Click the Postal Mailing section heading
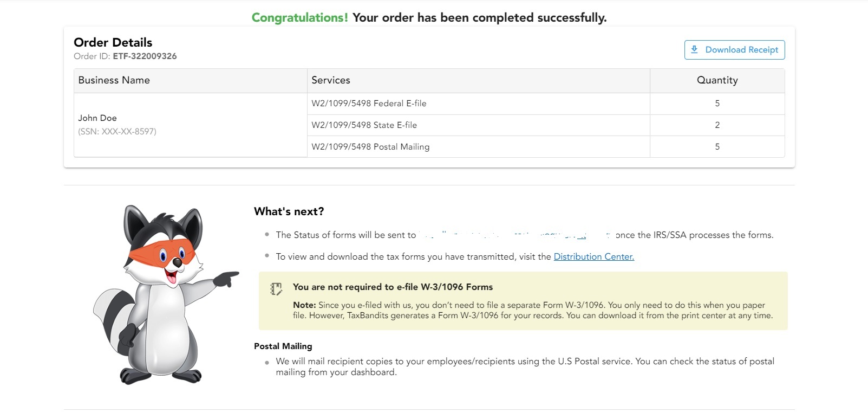The height and width of the screenshot is (412, 868). [283, 346]
